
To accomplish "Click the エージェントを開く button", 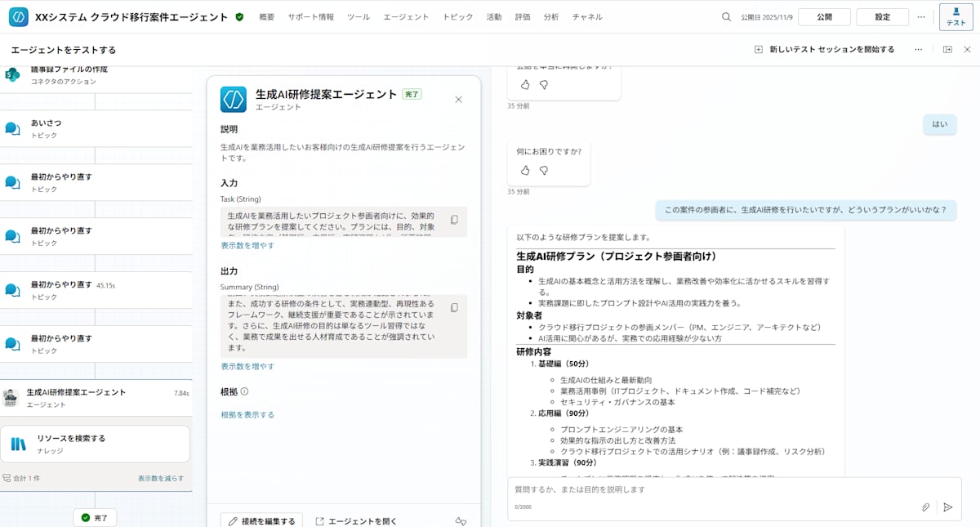I will [355, 521].
